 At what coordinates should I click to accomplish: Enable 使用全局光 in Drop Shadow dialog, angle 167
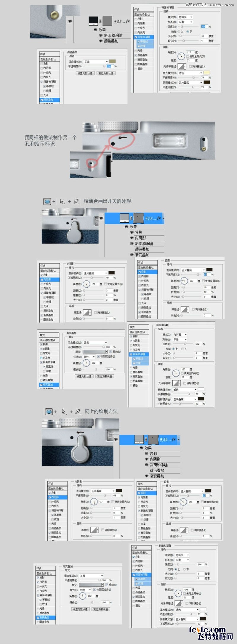204,281
